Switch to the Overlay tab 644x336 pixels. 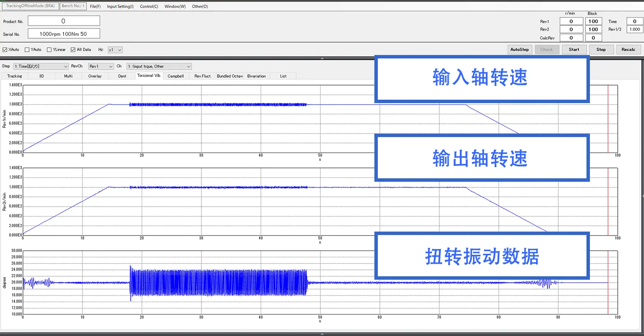95,76
